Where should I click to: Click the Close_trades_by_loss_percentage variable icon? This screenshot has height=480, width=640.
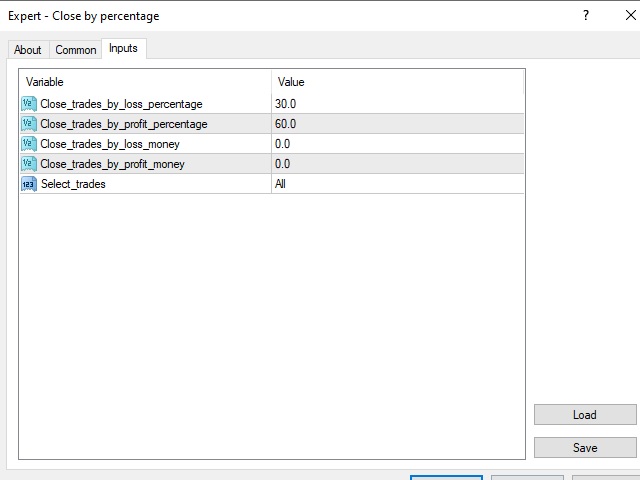point(28,104)
